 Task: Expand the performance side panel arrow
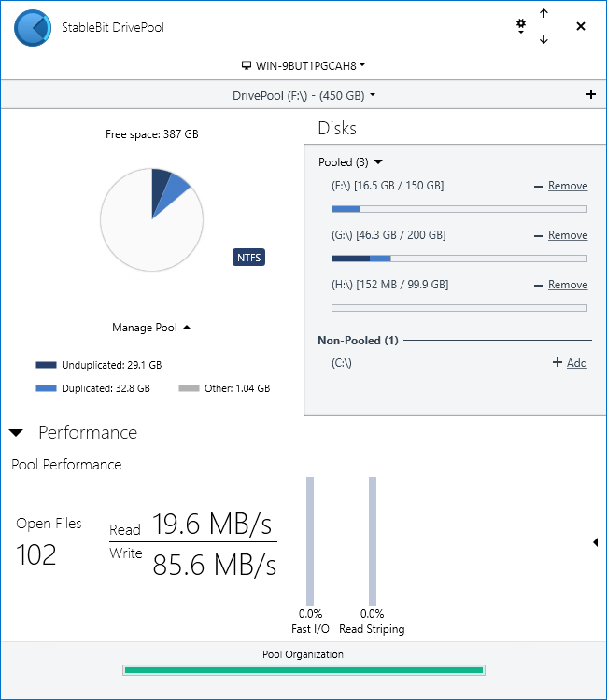pyautogui.click(x=596, y=542)
